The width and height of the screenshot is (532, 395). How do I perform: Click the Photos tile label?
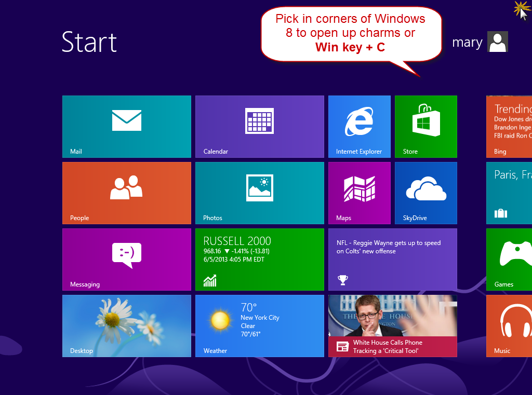[212, 218]
